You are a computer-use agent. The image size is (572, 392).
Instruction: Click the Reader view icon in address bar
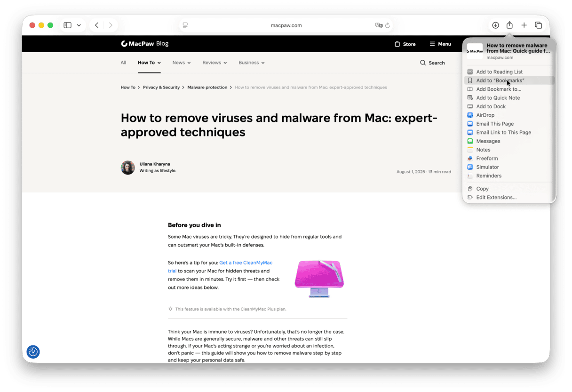pyautogui.click(x=185, y=25)
